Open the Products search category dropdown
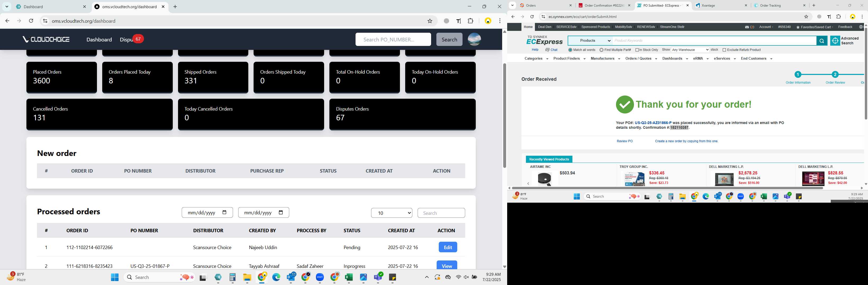The image size is (868, 285). (x=590, y=41)
